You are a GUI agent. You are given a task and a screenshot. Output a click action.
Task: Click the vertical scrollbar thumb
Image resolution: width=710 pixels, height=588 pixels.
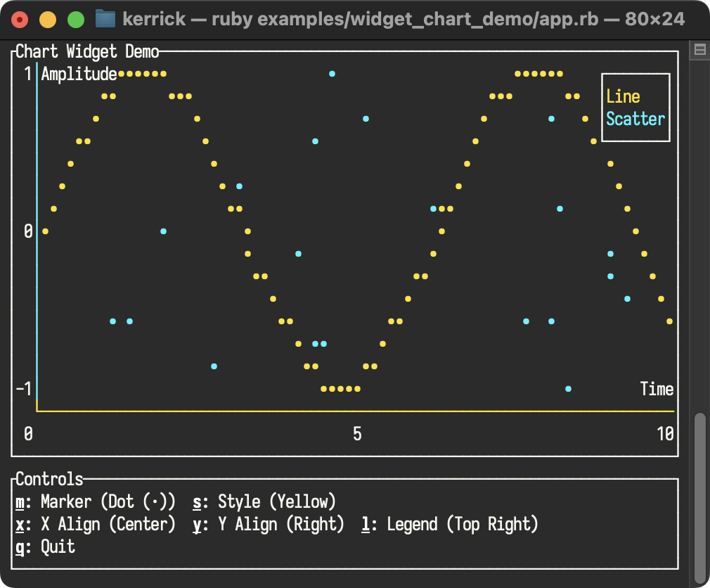(x=700, y=497)
